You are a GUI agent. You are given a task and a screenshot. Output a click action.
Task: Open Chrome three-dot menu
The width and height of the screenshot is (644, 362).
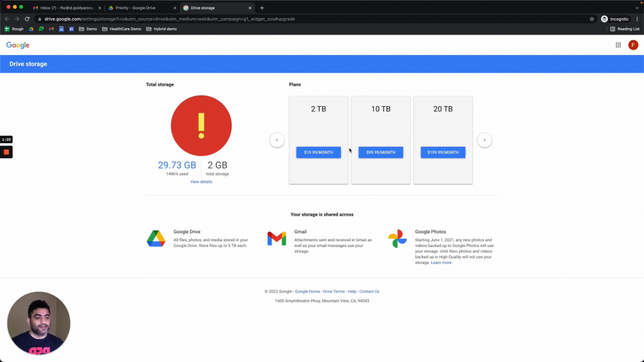pyautogui.click(x=637, y=19)
